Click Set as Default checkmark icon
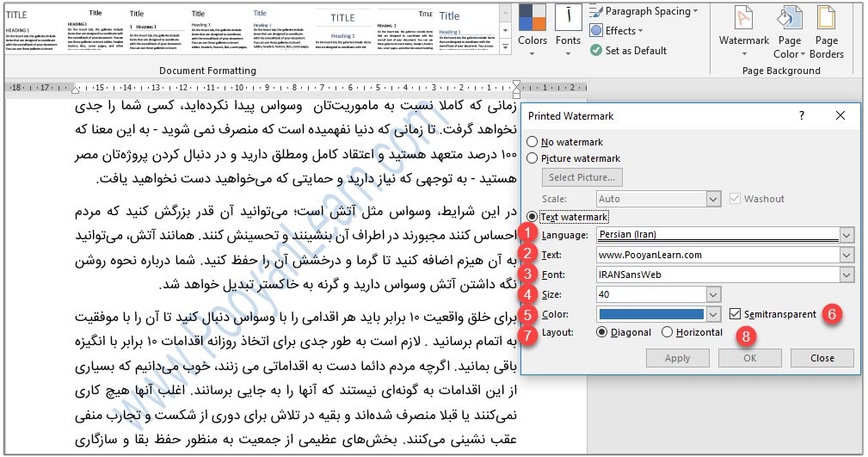The width and height of the screenshot is (868, 457). pyautogui.click(x=597, y=51)
